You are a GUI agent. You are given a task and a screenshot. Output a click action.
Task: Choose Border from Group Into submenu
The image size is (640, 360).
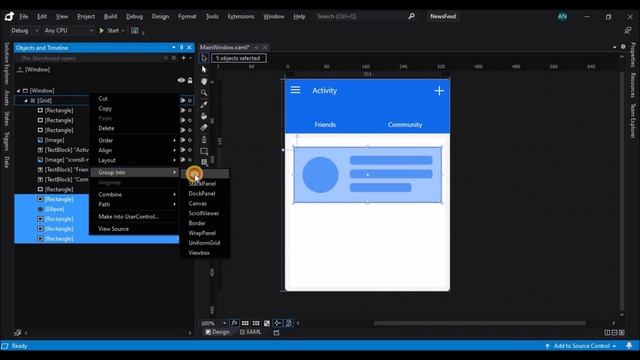coord(197,223)
